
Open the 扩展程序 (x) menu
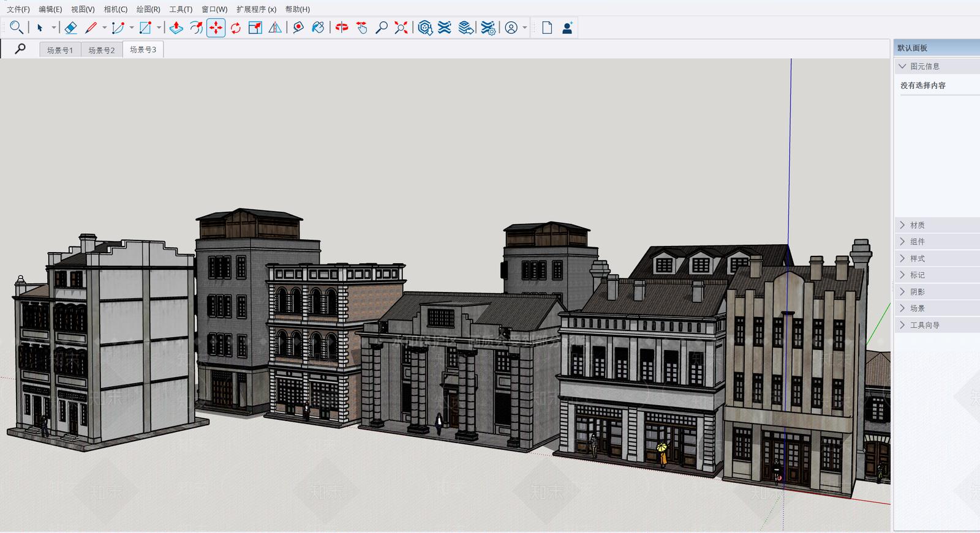coord(256,9)
